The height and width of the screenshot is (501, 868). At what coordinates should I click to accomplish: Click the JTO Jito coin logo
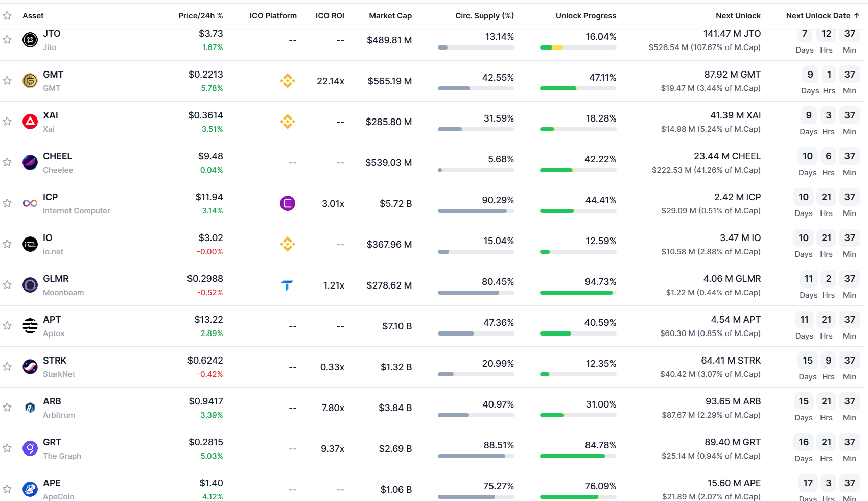(x=30, y=39)
